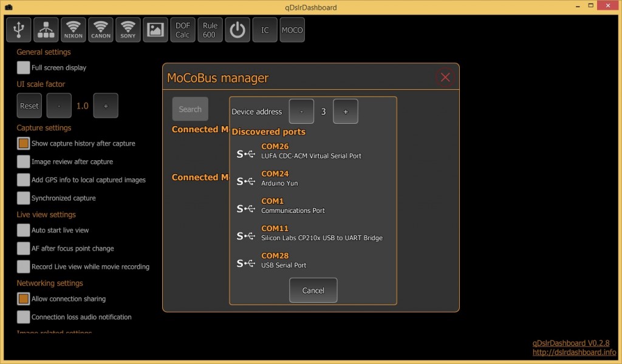Disable Allow connection sharing

pyautogui.click(x=23, y=298)
